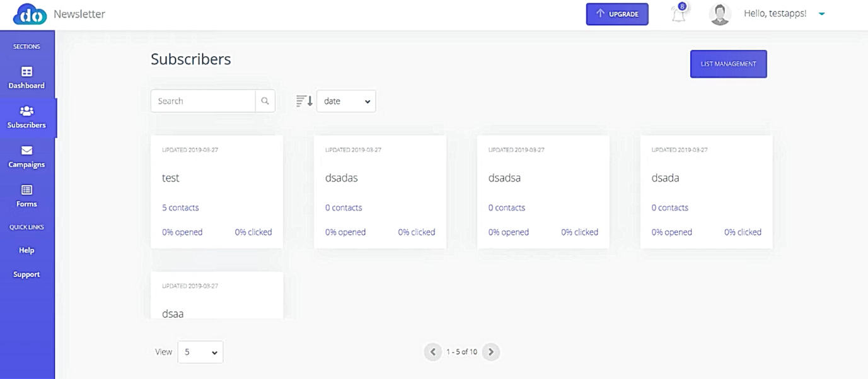The image size is (868, 379).
Task: Click the Forms list icon
Action: 26,190
